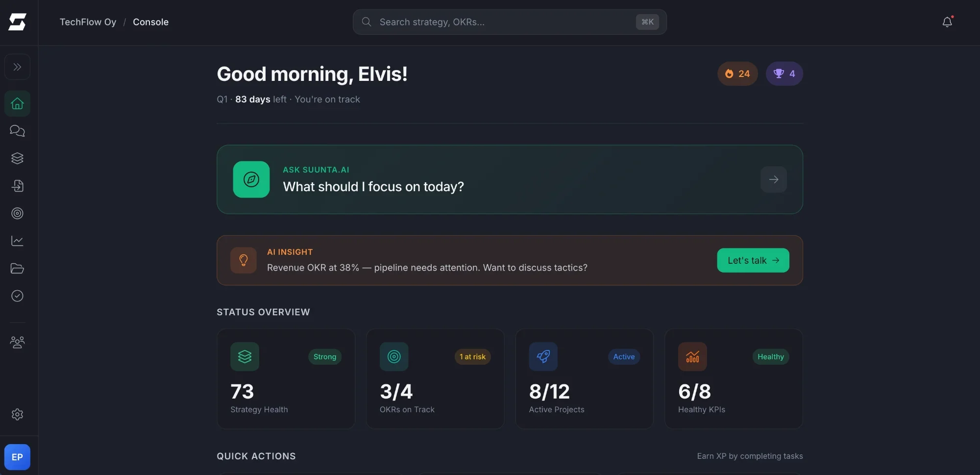Click the TechFlow Oy breadcrumb
The width and height of the screenshot is (980, 475).
[88, 22]
